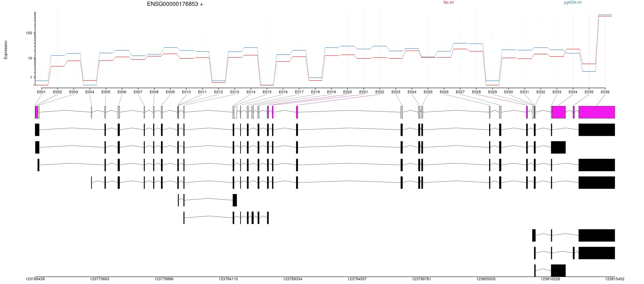The width and height of the screenshot is (644, 284).
Task: Click genomic coordinate 123768439 on bottom axis
Action: tap(35, 279)
